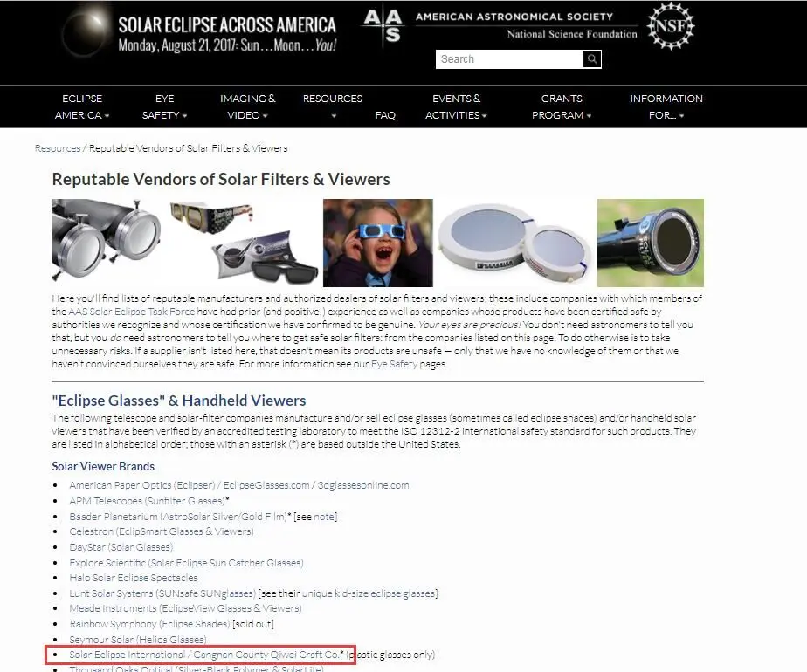Open the Information For menu
The height and width of the screenshot is (672, 807).
[666, 106]
